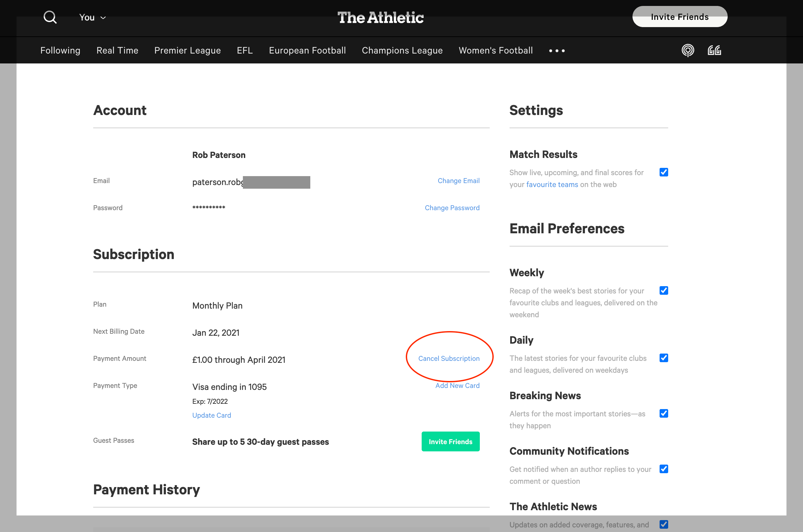Viewport: 803px width, 532px height.
Task: Expand the You account dropdown
Action: click(x=91, y=17)
